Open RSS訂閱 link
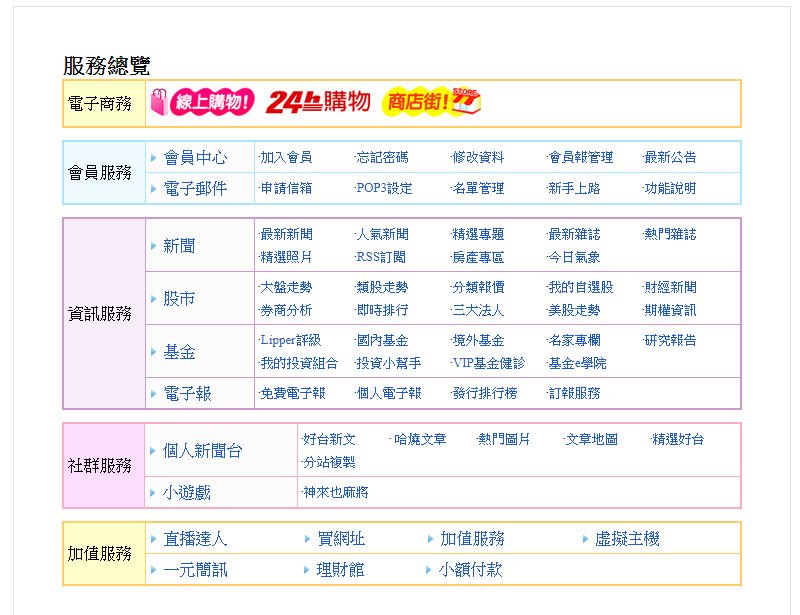Image resolution: width=800 pixels, height=615 pixels. 381,257
